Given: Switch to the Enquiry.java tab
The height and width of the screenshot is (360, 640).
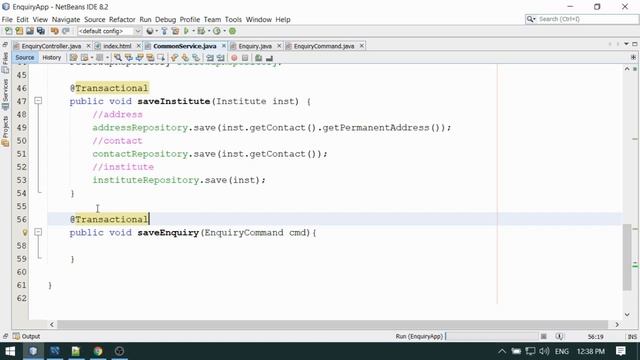Looking at the screenshot, I should 255,46.
